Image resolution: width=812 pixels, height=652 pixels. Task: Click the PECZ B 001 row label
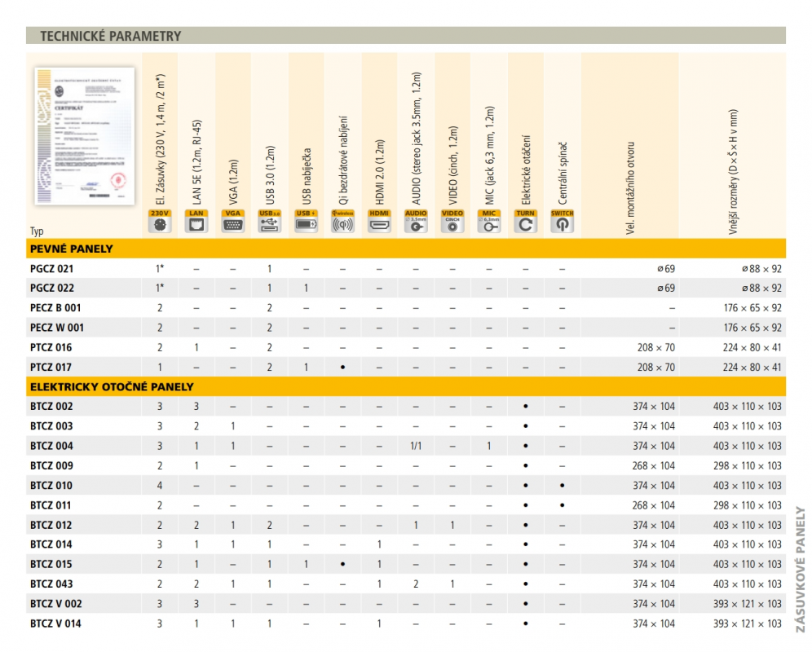click(x=55, y=307)
